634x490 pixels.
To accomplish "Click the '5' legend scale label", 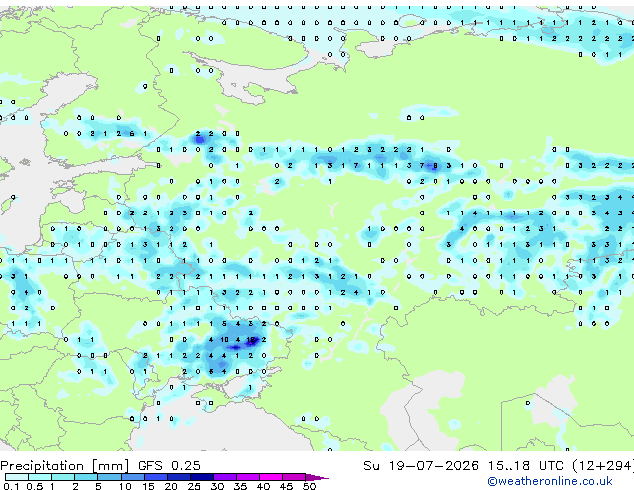I will [98, 486].
